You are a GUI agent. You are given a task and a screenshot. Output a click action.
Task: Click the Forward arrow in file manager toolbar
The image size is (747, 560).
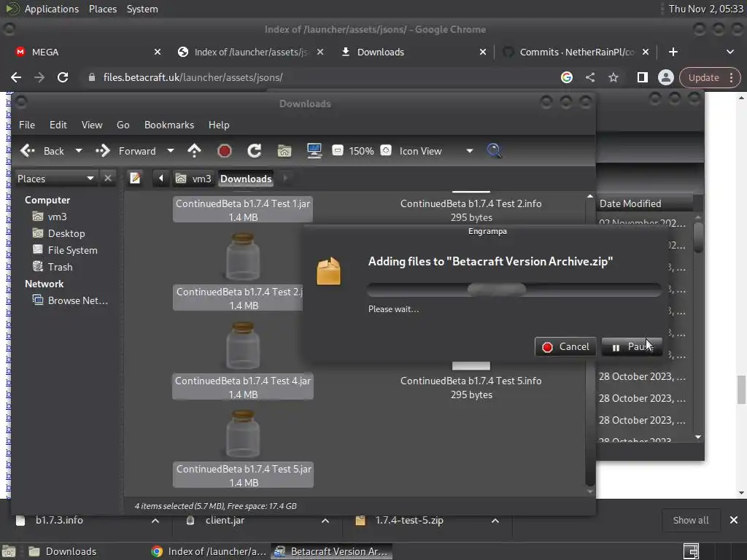[x=102, y=151]
